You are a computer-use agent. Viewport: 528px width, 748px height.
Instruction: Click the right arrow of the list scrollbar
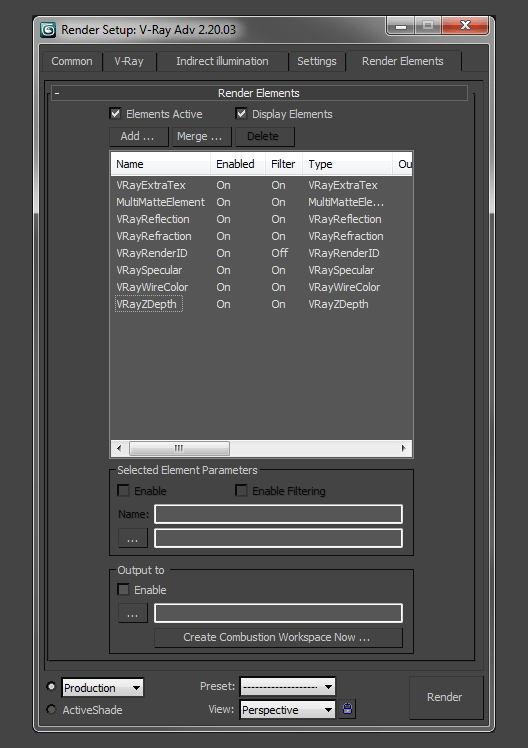coord(404,448)
